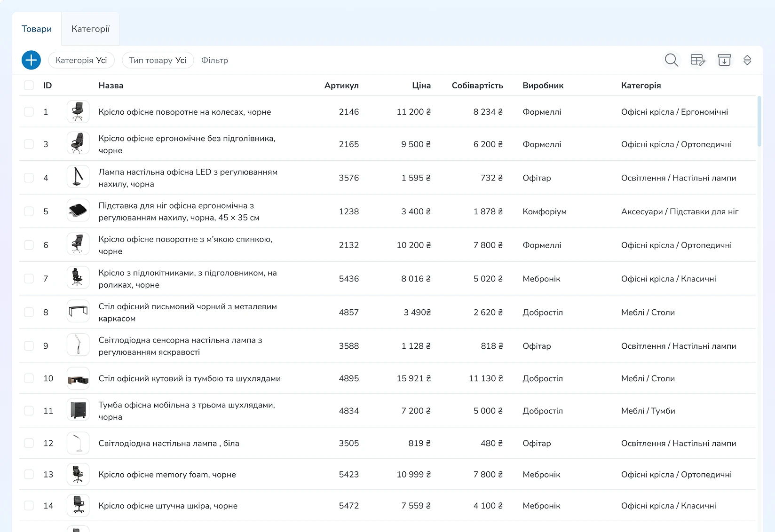Viewport: 775px width, 532px height.
Task: Click the ID column header
Action: [x=47, y=86]
